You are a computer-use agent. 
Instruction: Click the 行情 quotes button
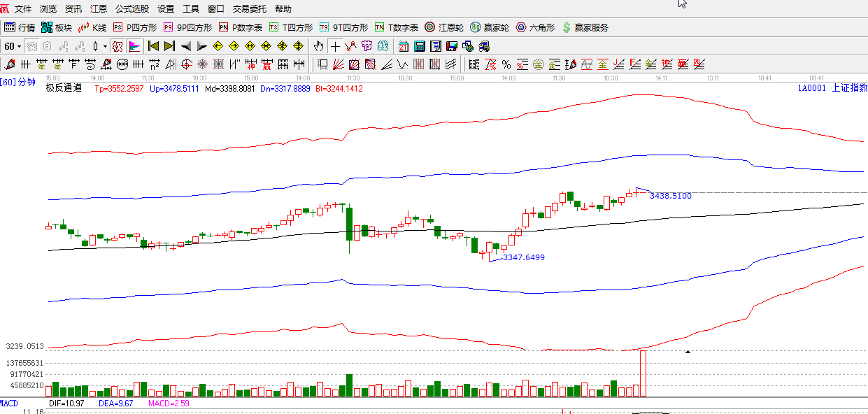pyautogui.click(x=20, y=27)
